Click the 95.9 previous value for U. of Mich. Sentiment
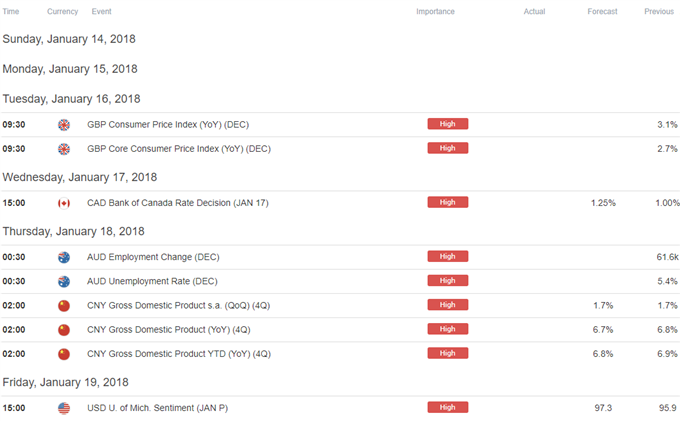 coord(667,408)
